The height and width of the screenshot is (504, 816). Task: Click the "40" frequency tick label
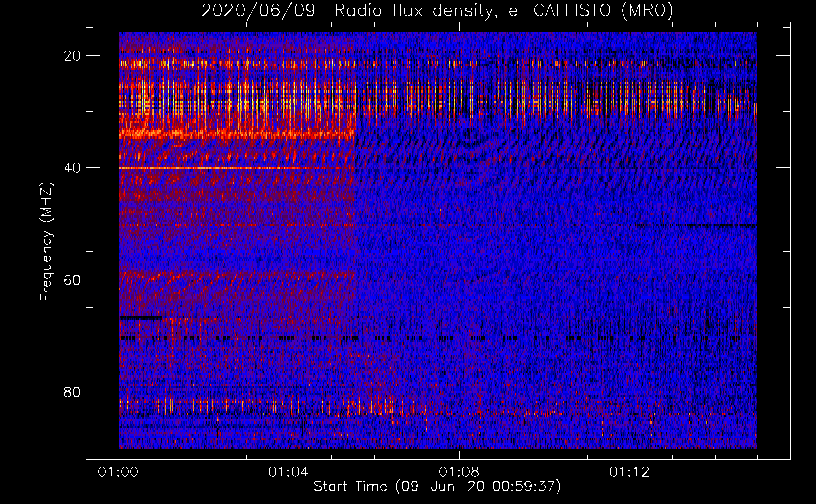73,168
